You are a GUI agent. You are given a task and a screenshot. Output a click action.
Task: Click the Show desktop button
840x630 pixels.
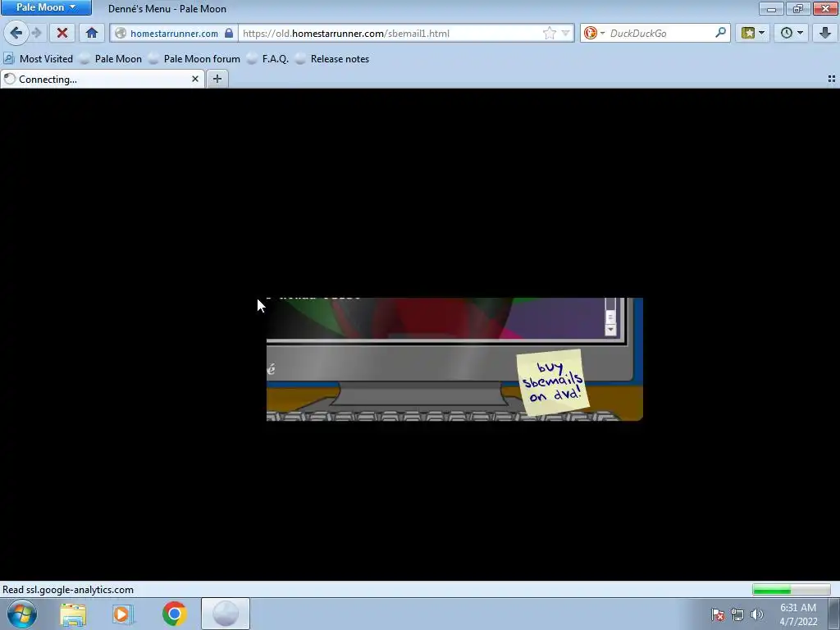pos(834,614)
